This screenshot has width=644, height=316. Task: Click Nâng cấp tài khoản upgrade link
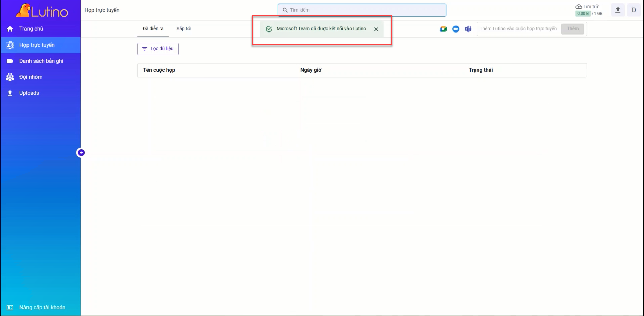40,307
